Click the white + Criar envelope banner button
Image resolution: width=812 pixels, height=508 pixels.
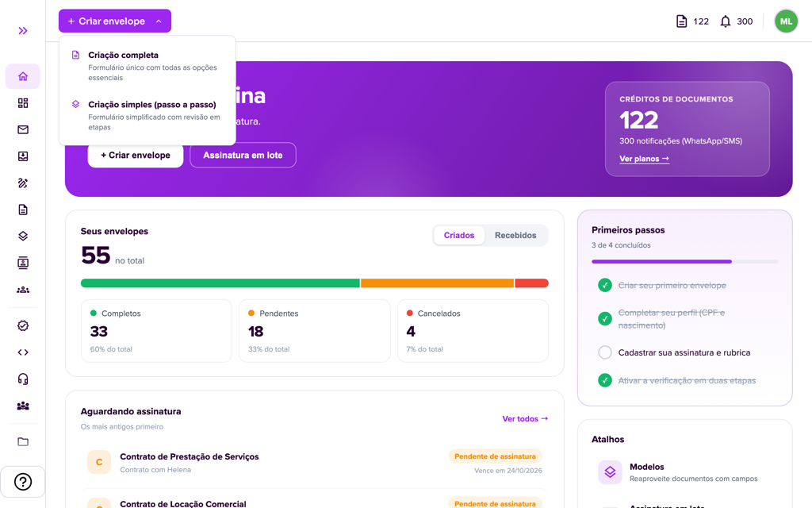click(136, 155)
